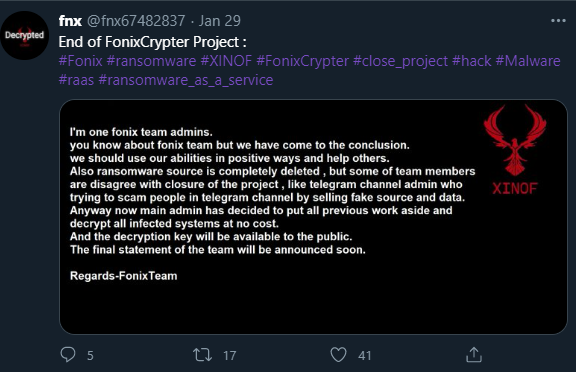Visit the @fnx67482837 handle
Screen dimensions: 576x372
click(x=136, y=21)
